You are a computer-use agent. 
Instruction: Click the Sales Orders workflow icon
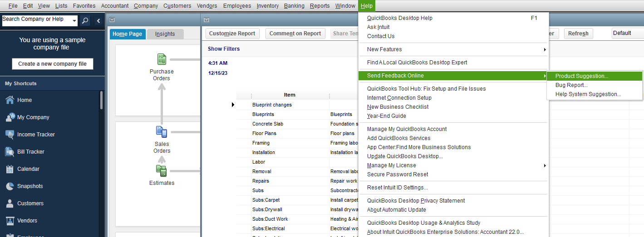[x=162, y=132]
